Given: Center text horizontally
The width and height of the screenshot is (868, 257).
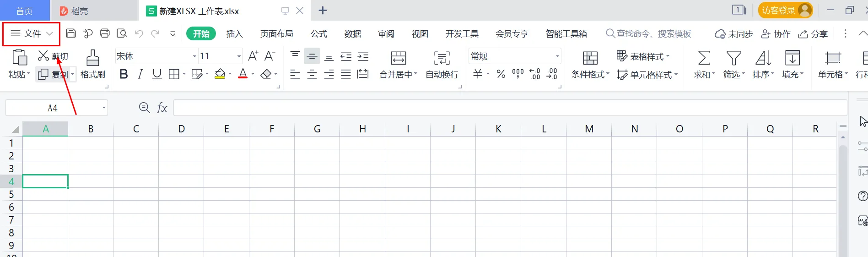Looking at the screenshot, I should 312,74.
